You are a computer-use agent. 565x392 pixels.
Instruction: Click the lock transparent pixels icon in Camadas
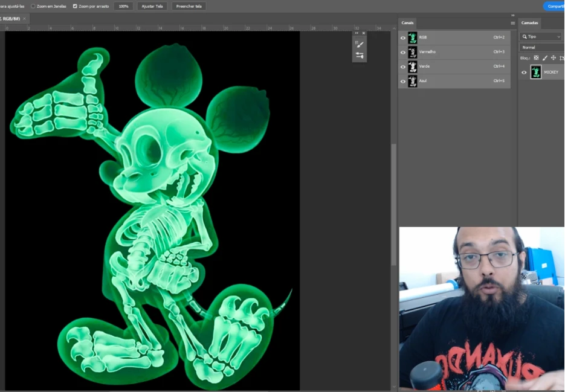click(536, 57)
